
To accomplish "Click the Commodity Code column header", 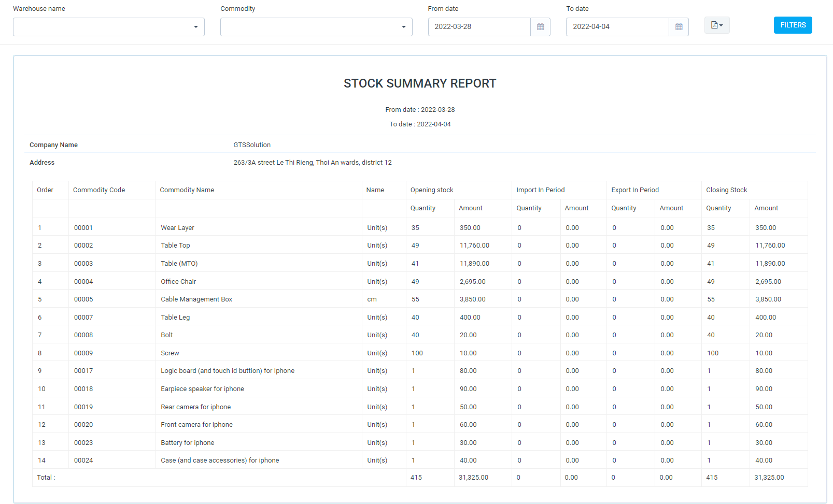I will click(99, 190).
